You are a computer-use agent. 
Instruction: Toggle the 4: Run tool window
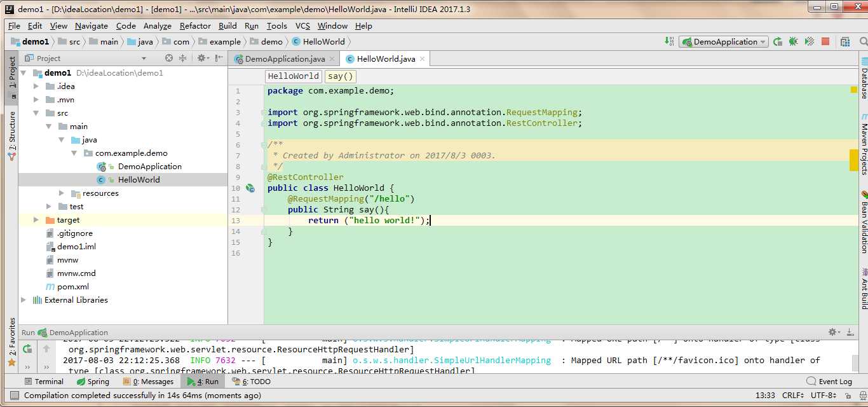[x=202, y=382]
